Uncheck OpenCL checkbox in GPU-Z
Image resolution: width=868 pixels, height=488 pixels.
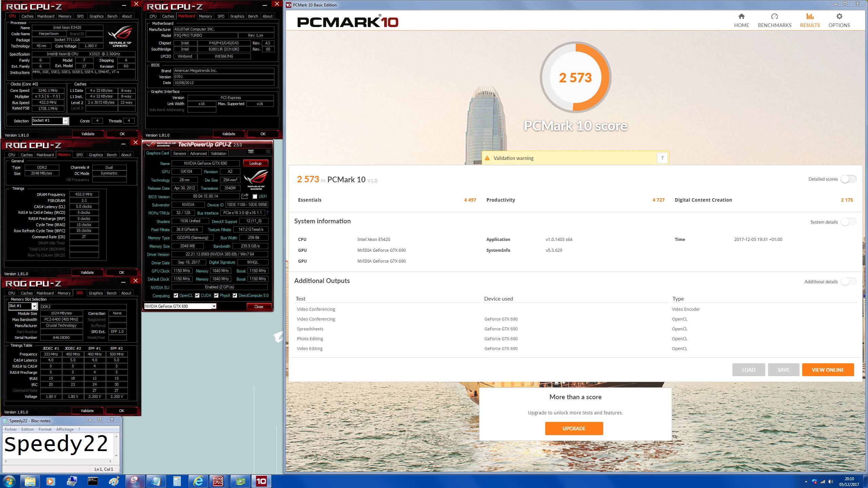[x=176, y=296]
